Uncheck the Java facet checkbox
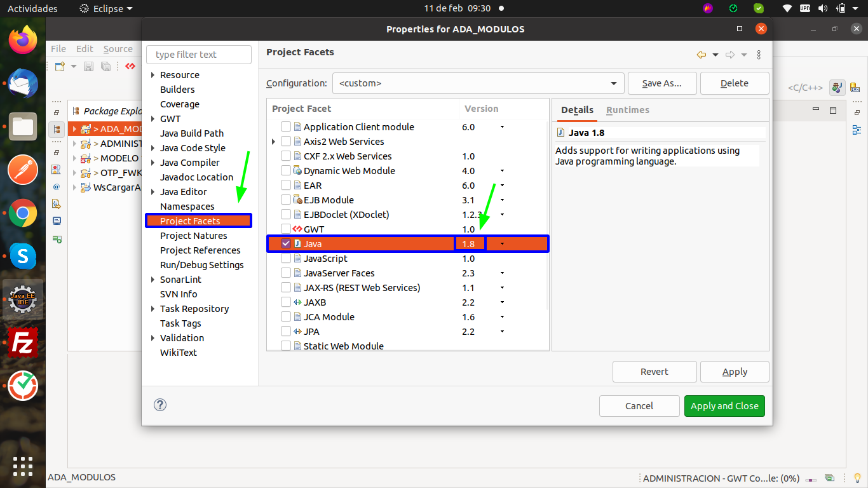868x488 pixels. 286,243
